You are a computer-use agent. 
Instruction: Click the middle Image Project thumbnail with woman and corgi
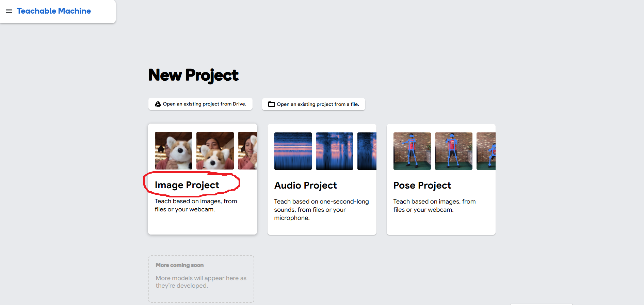tap(215, 151)
